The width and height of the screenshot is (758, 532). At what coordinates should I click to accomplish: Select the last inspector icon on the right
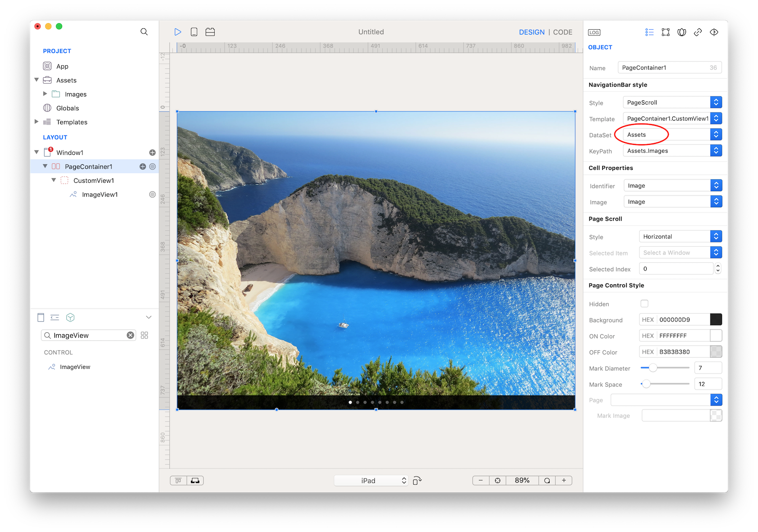point(714,32)
